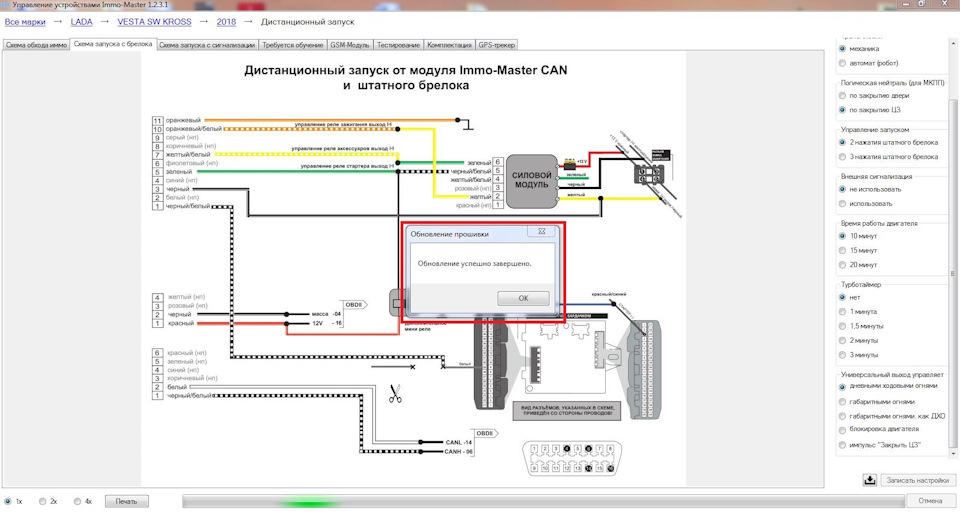Click the settings panel scrollbar down arrow
Viewport: 960px width, 514px height.
pos(953,453)
